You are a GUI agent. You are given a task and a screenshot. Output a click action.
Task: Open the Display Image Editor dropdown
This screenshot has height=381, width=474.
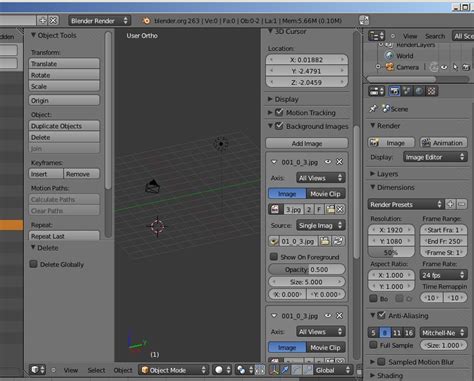click(435, 157)
